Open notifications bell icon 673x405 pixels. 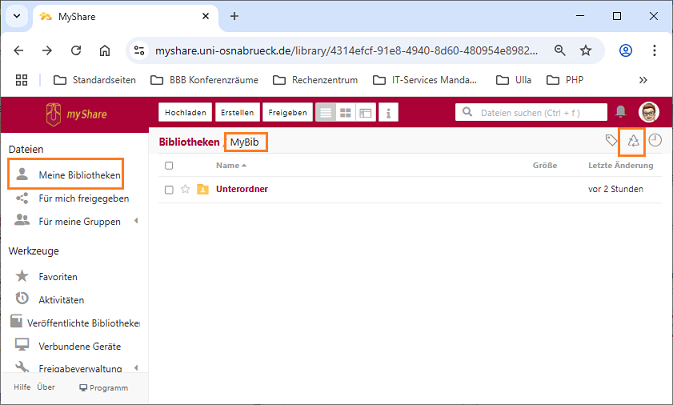tap(621, 112)
